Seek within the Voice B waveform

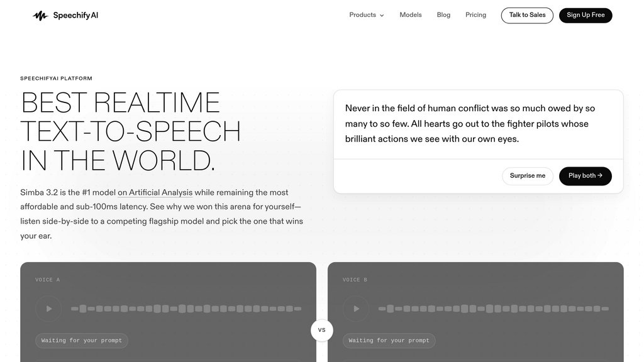click(x=493, y=309)
